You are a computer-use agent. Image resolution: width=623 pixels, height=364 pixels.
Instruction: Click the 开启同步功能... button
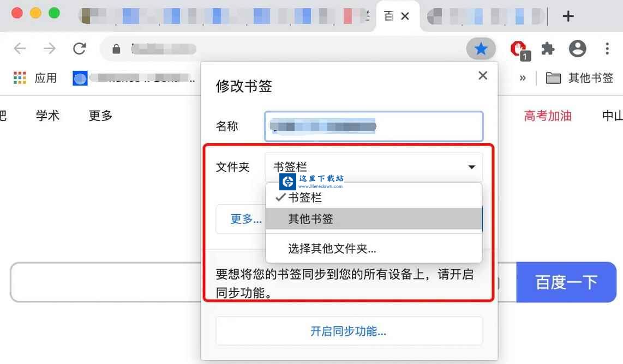349,331
